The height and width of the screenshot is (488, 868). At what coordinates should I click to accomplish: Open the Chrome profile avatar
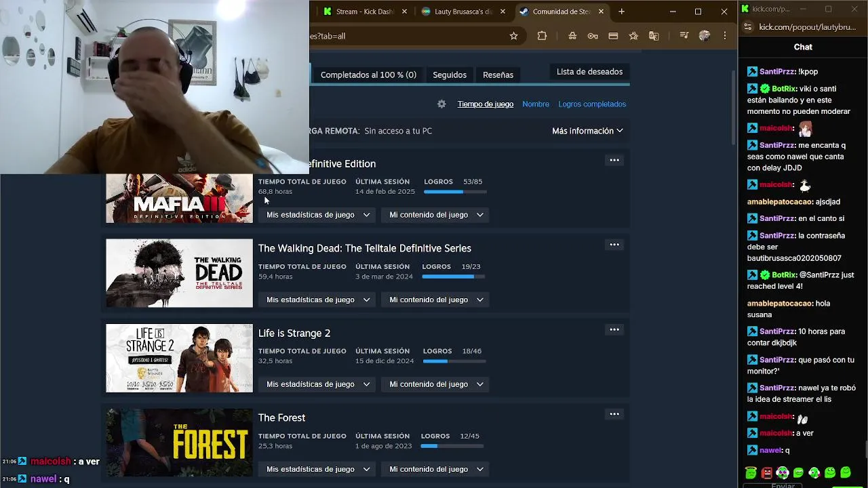705,36
